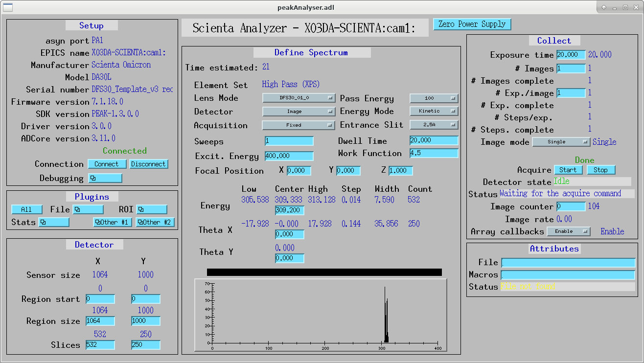Click the Stop acquire button

pos(601,170)
